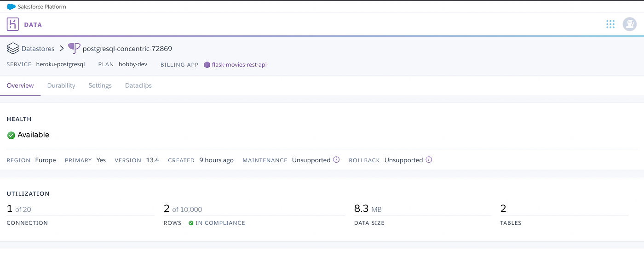This screenshot has height=261, width=644.
Task: Open the Heroku logo icon
Action: (13, 24)
